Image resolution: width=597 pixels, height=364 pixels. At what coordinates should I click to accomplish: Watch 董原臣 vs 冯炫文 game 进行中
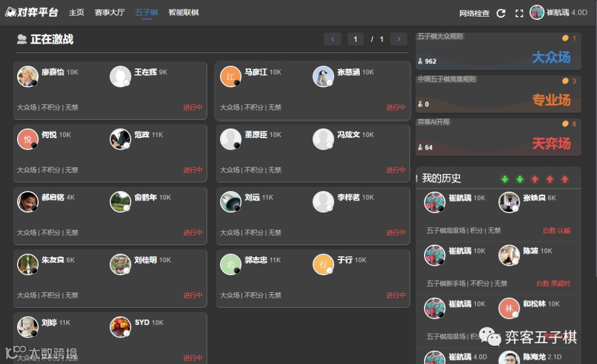(396, 170)
